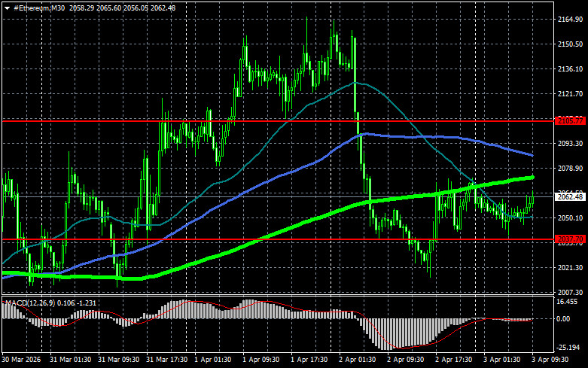Click the 31 Mar 01:30 time label

70,360
